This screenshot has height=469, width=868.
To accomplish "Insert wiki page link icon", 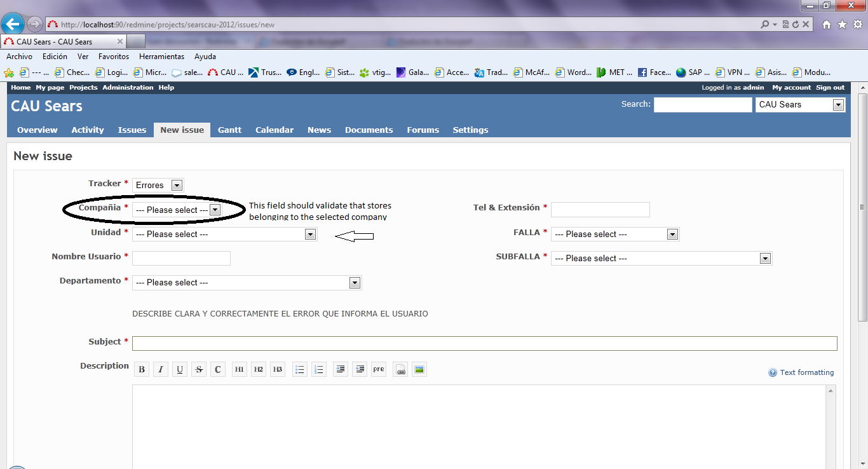I will (x=400, y=369).
